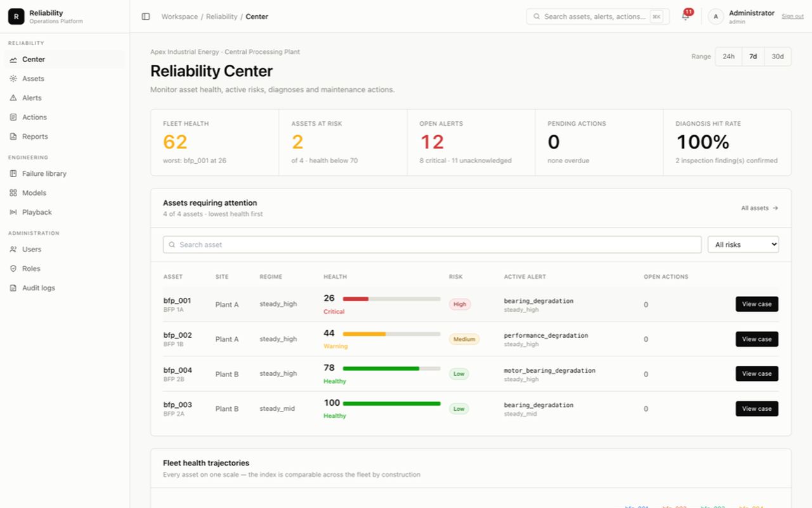Toggle the sidebar collapse icon
The width and height of the screenshot is (812, 508).
coord(146,17)
